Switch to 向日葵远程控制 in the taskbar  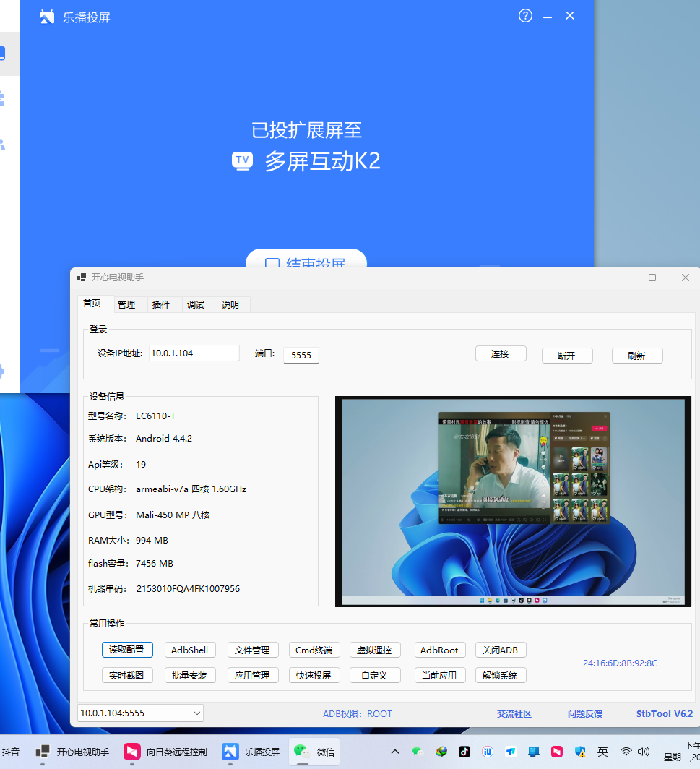(165, 752)
